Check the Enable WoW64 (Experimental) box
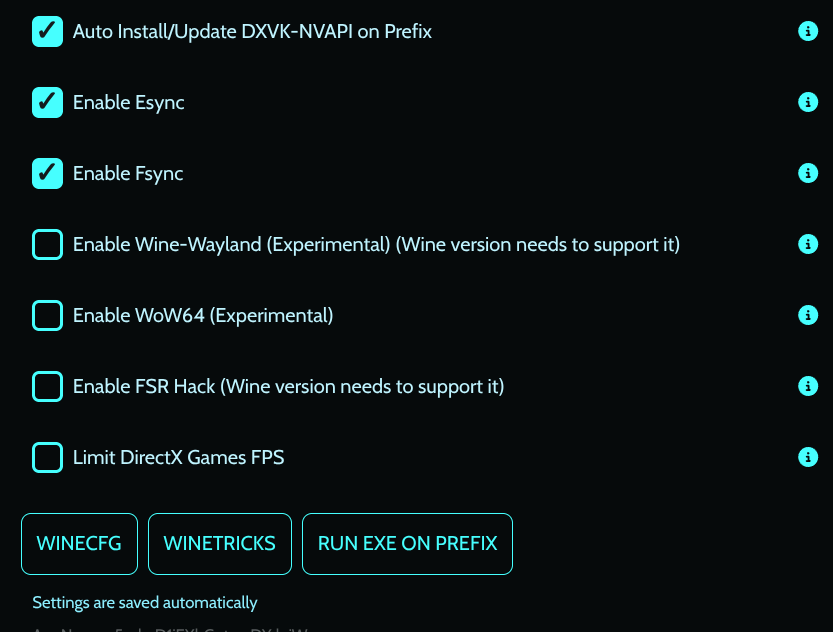This screenshot has height=632, width=833. point(47,315)
